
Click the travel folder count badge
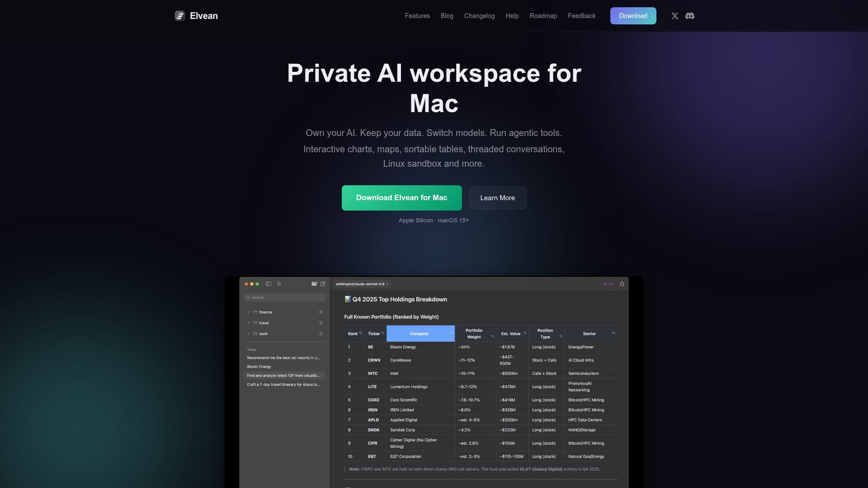click(x=321, y=323)
